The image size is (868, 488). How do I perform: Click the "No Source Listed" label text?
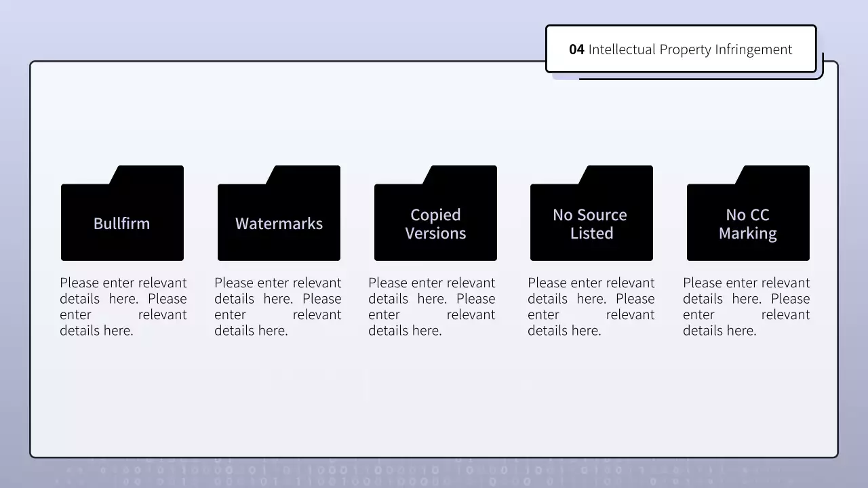tap(591, 224)
